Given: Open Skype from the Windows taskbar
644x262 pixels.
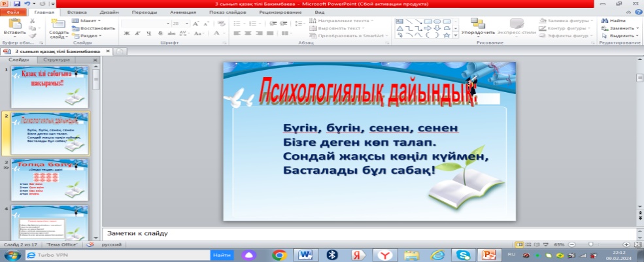Looking at the screenshot, I should [462, 255].
